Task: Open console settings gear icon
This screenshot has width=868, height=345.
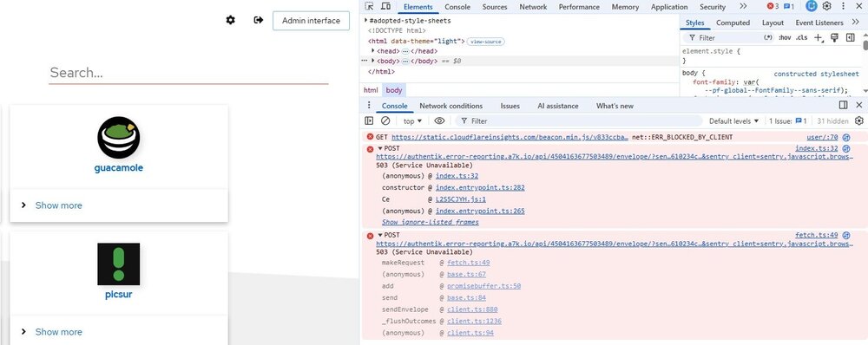Action: pyautogui.click(x=859, y=120)
